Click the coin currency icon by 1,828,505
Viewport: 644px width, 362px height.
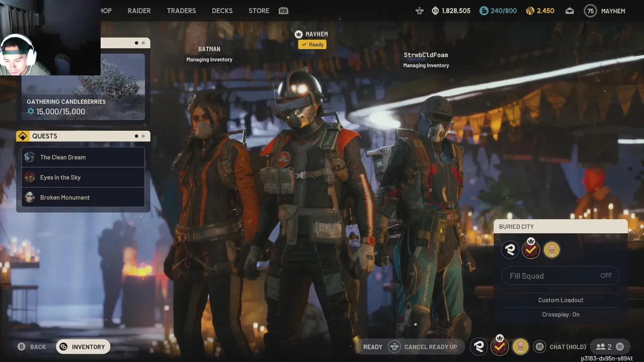pos(435,11)
